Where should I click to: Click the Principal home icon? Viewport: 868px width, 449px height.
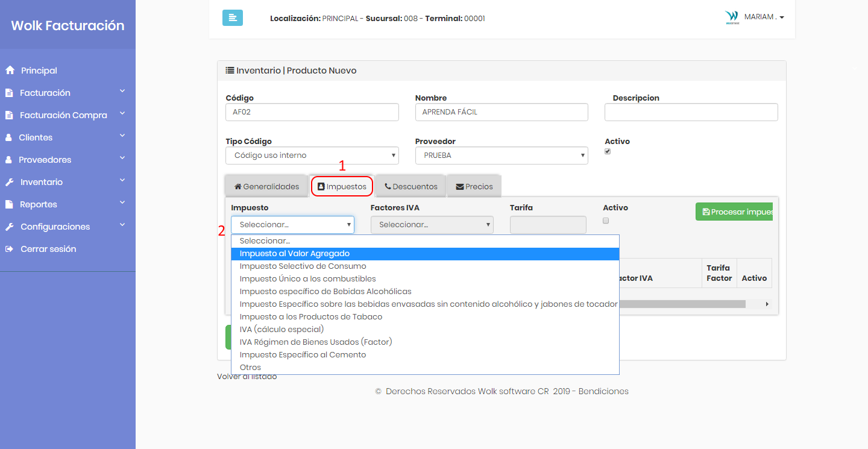point(10,71)
